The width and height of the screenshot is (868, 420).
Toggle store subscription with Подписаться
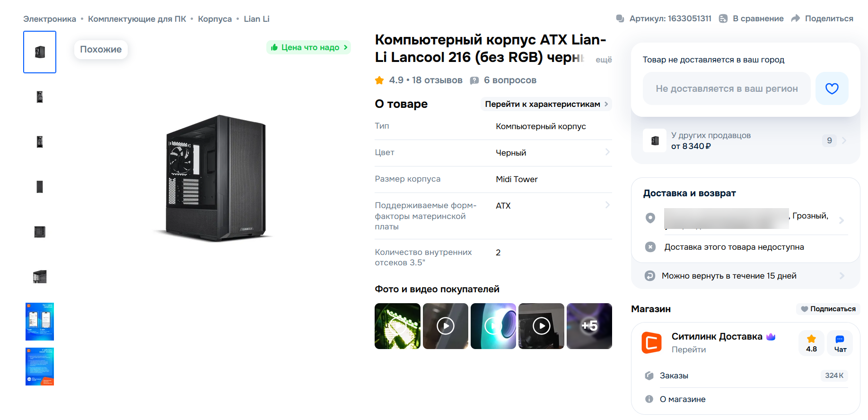(x=828, y=309)
